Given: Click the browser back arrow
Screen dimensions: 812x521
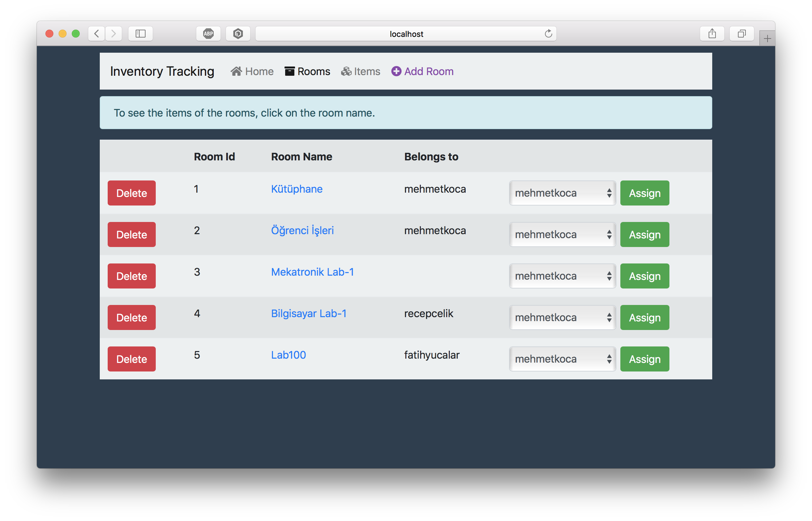Looking at the screenshot, I should pyautogui.click(x=96, y=34).
